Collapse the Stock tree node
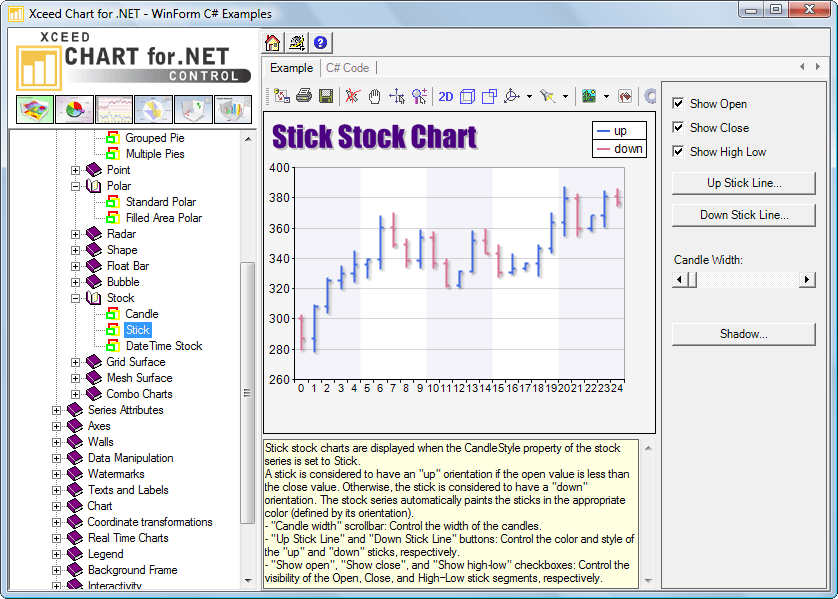Image resolution: width=838 pixels, height=599 pixels. [x=75, y=299]
